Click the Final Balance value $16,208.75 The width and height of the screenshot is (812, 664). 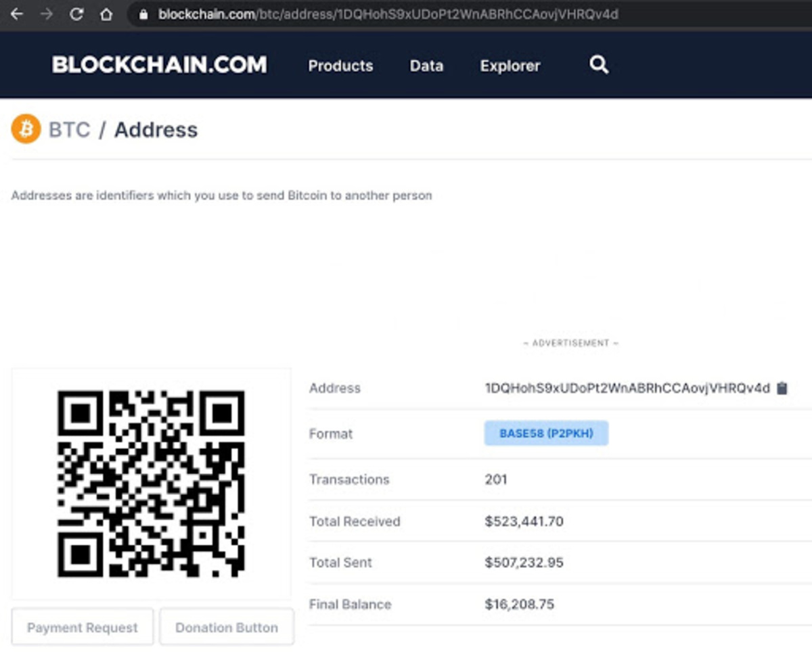point(519,604)
